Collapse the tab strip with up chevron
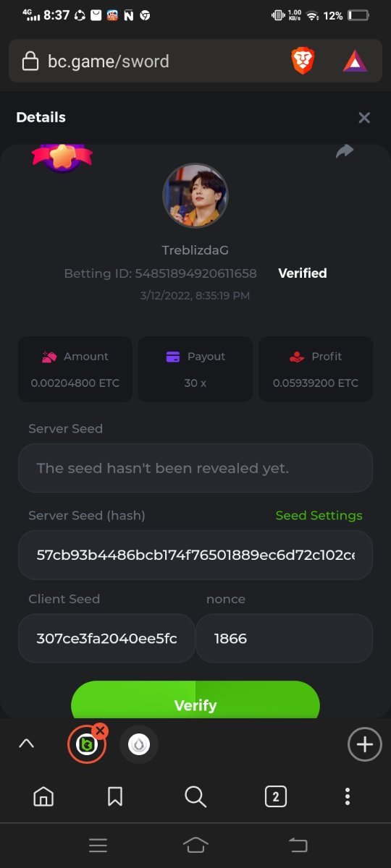The width and height of the screenshot is (391, 868). point(26,744)
